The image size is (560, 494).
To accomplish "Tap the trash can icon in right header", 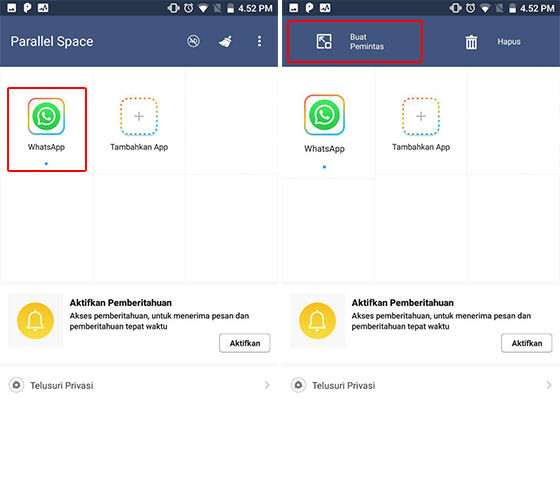I will coord(471,42).
